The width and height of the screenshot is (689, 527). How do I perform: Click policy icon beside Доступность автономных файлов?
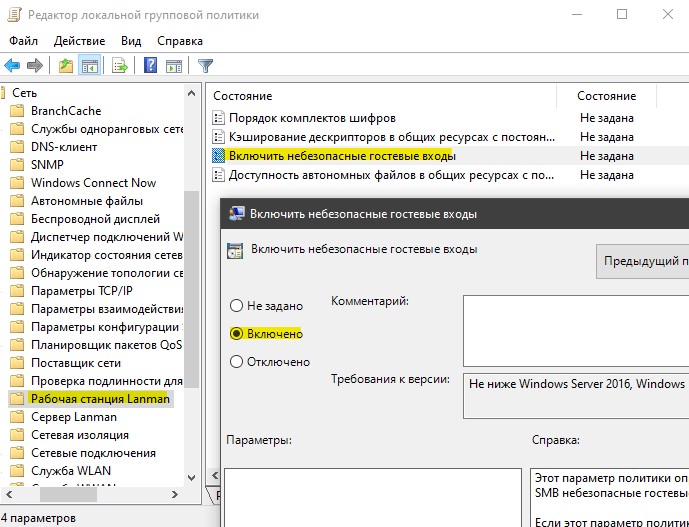point(218,175)
